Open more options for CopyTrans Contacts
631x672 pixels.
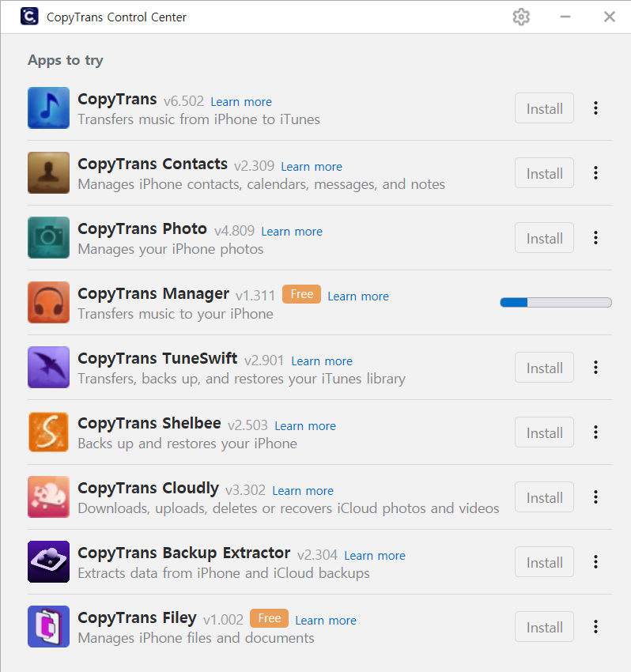pos(595,172)
